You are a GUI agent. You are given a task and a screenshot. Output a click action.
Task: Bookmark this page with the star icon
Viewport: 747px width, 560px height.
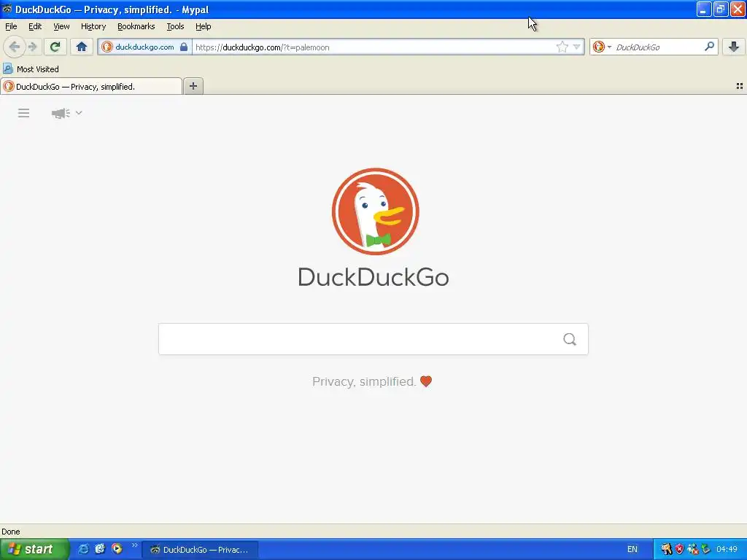[x=562, y=47]
